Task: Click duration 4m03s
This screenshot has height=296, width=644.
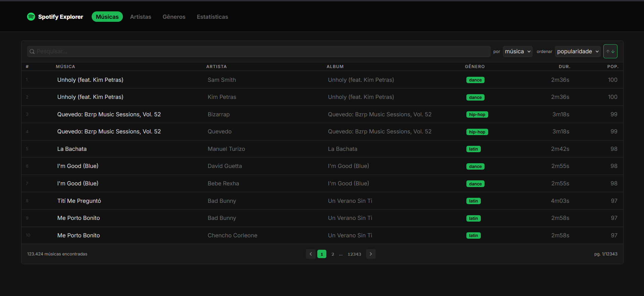Action: pyautogui.click(x=560, y=201)
